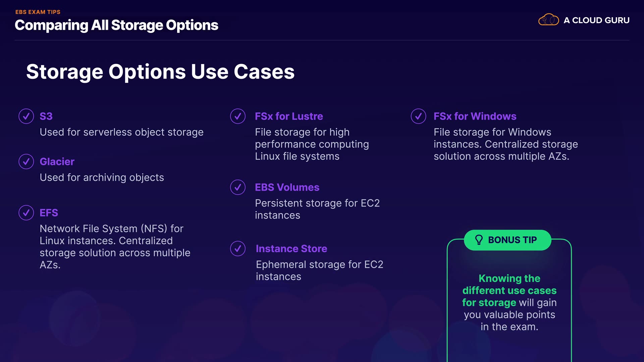Click the A Cloud Guru cloud logo

[x=548, y=20]
